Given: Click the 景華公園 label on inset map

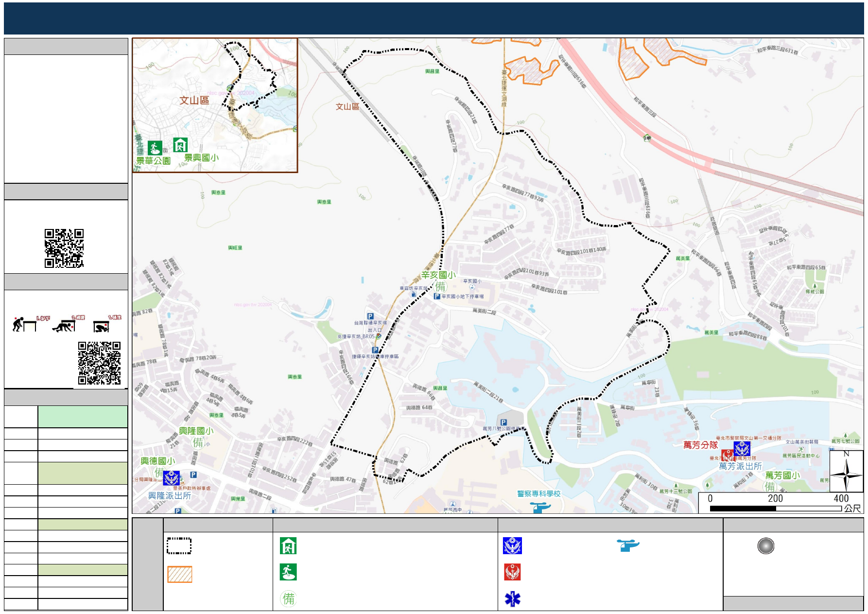Looking at the screenshot, I should 153,160.
